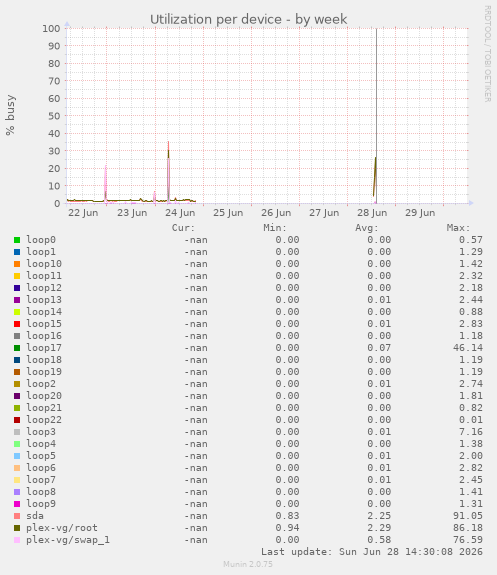Select the loop19 legend label

tap(44, 372)
